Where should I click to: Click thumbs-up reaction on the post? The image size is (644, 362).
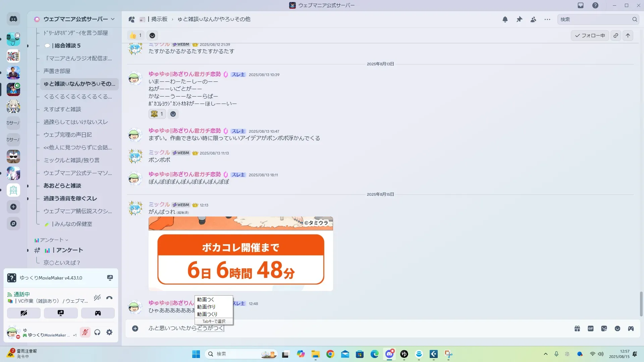(136, 36)
